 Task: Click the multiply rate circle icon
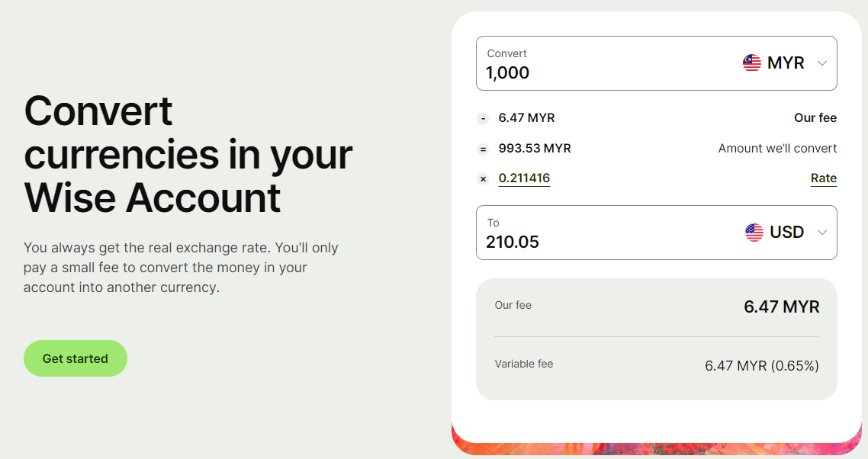pos(483,179)
